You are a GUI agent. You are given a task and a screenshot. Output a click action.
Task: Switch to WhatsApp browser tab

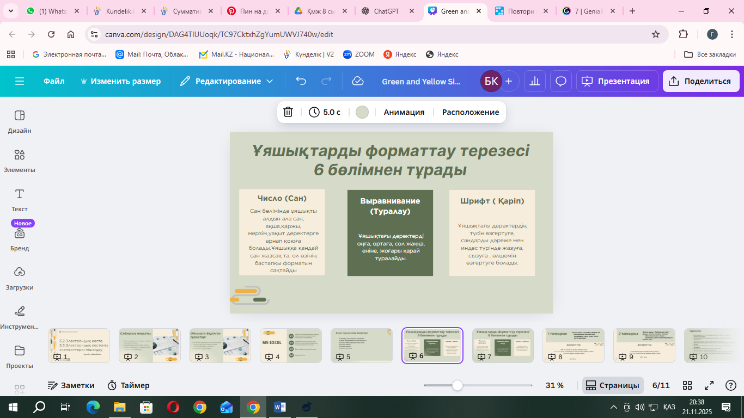53,11
